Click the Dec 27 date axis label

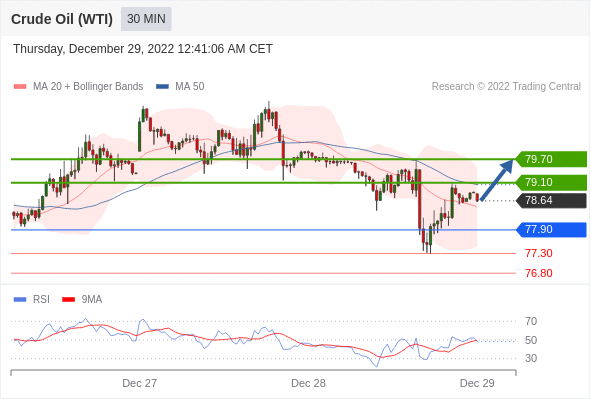[140, 383]
